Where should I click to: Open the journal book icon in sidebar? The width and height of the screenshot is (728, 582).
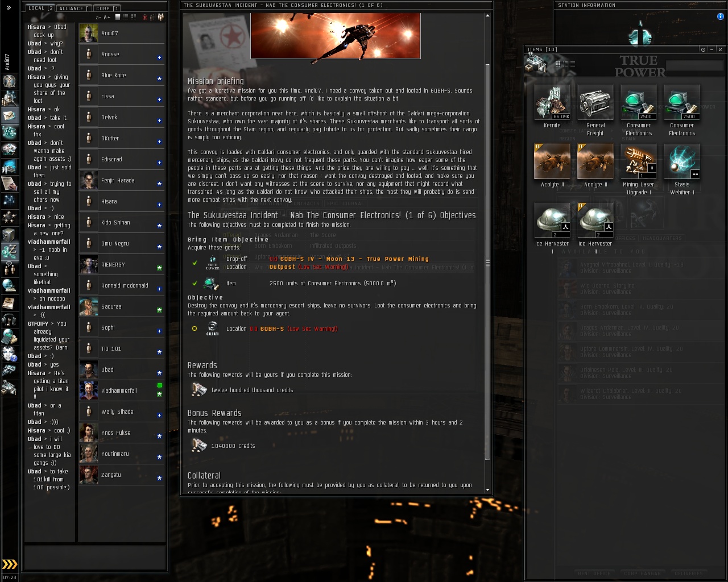pos(9,302)
